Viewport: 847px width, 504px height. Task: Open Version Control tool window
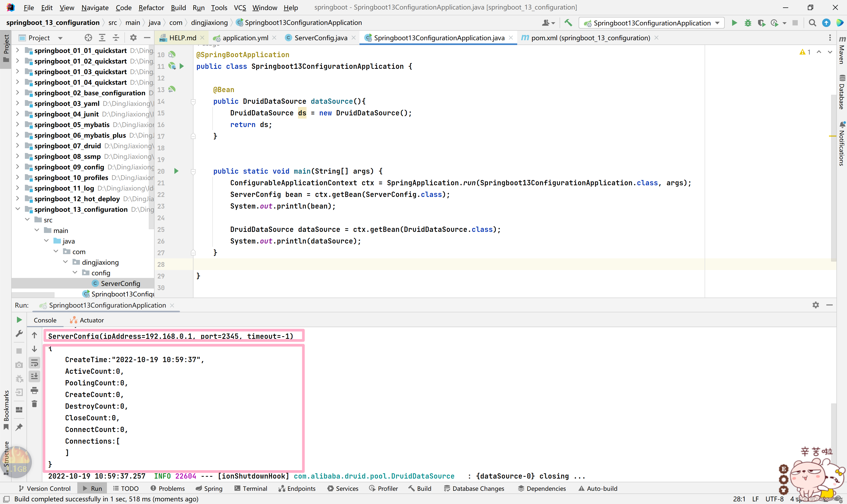(44, 488)
